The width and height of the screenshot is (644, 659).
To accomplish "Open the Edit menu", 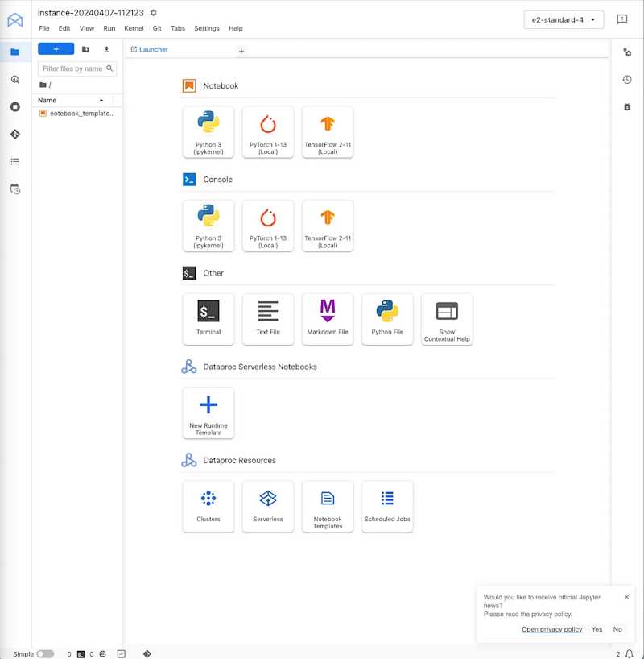I will coord(64,28).
